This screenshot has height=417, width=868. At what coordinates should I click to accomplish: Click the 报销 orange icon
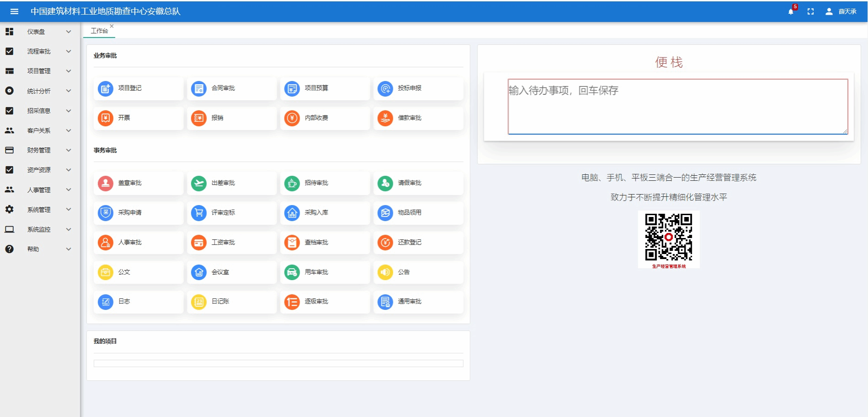[x=199, y=118]
